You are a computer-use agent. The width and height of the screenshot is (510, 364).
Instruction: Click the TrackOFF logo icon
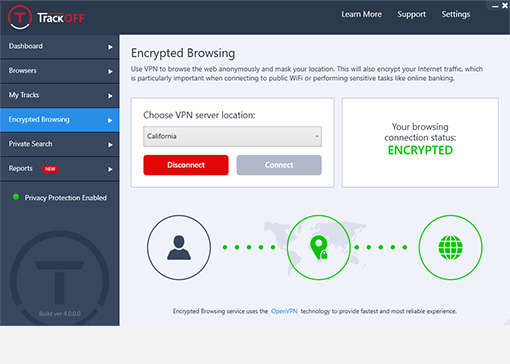[20, 17]
